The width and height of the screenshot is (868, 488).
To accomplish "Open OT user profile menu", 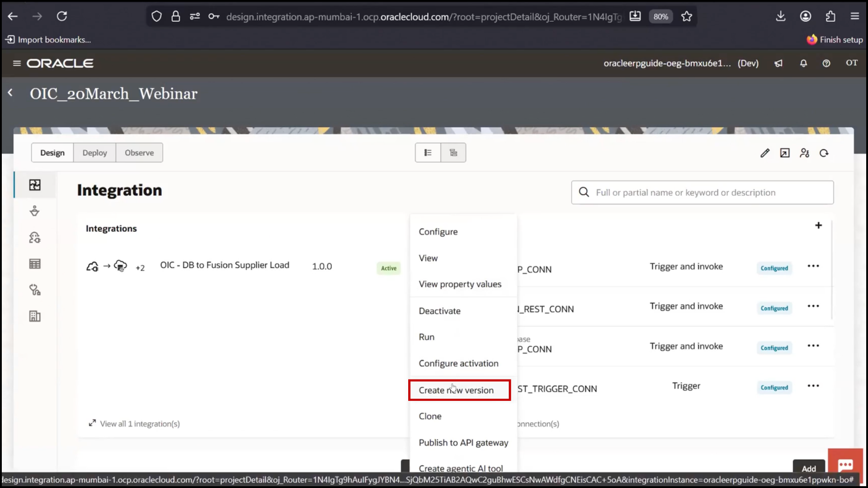I will pyautogui.click(x=852, y=63).
